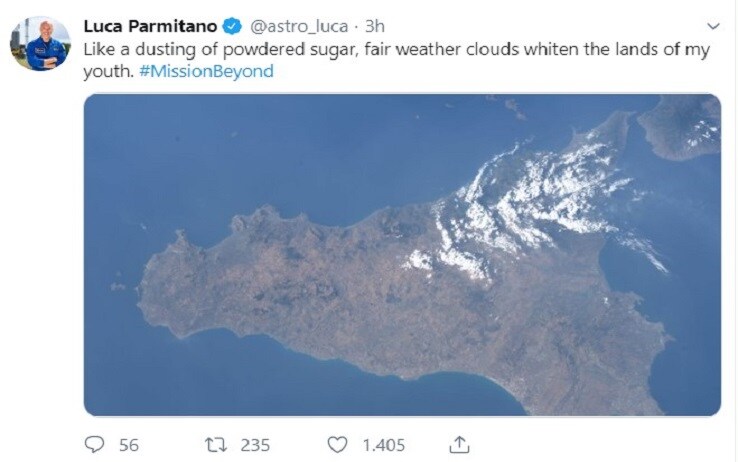Click the retweet arrows icon
The image size is (738, 462).
pyautogui.click(x=216, y=445)
